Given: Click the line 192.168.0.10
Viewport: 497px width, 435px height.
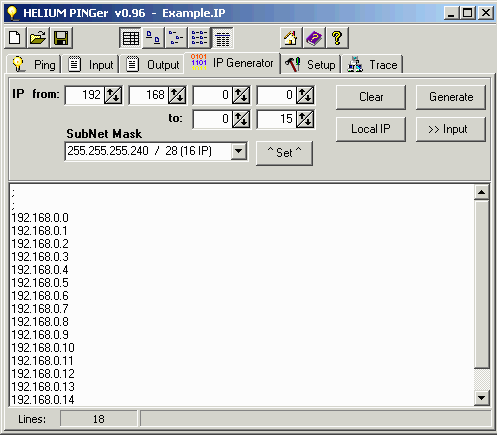Looking at the screenshot, I should click(x=43, y=348).
